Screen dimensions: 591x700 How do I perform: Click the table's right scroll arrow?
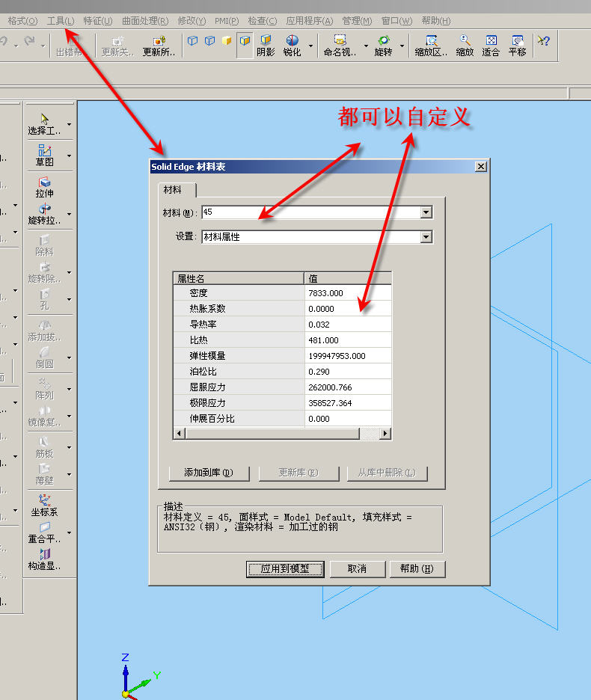coord(385,433)
